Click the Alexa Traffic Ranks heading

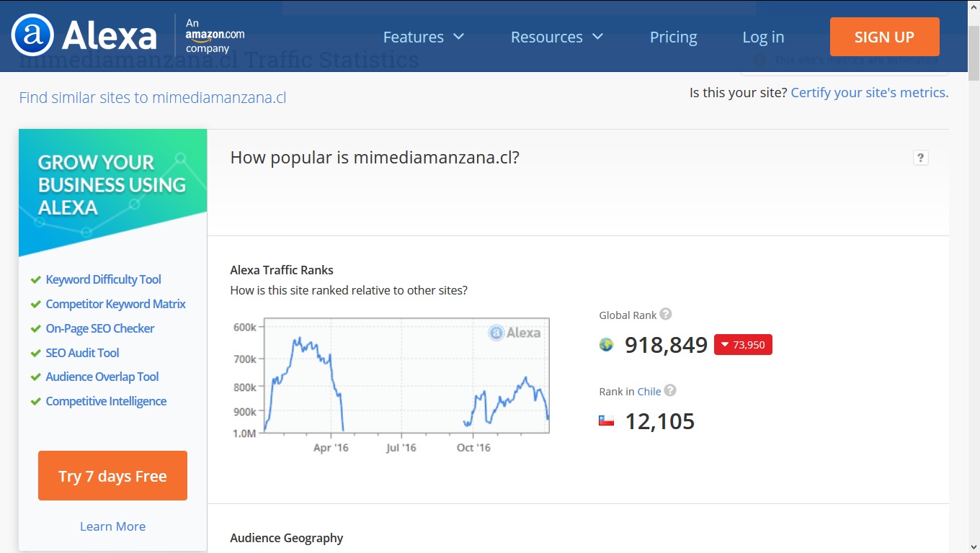(x=282, y=270)
